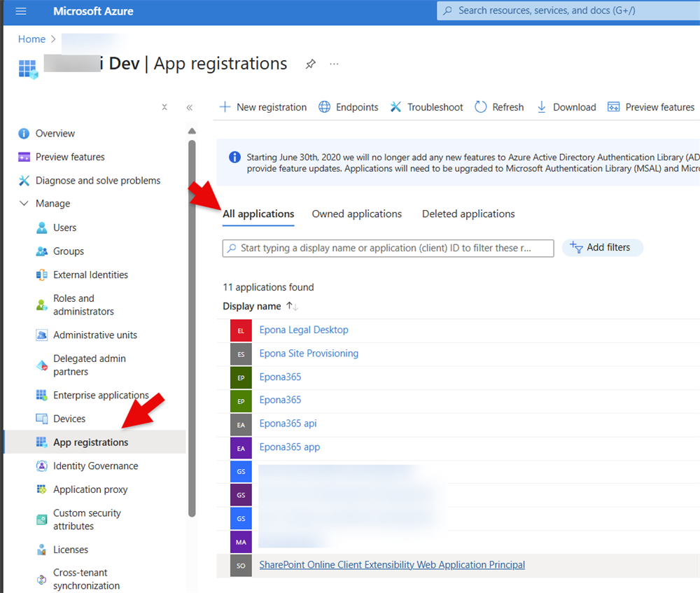
Task: Click the dark green EP Epona365 badge
Action: (241, 378)
